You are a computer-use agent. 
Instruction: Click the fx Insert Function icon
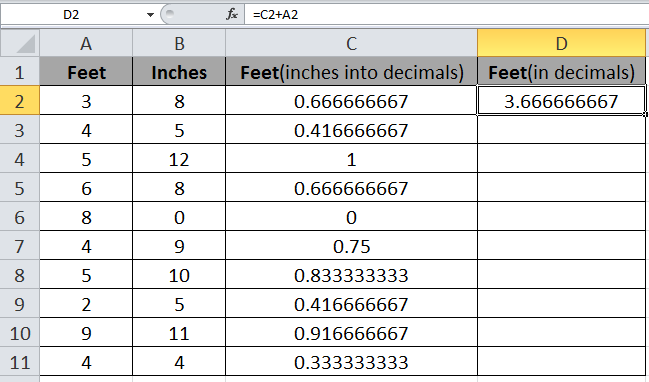click(232, 14)
